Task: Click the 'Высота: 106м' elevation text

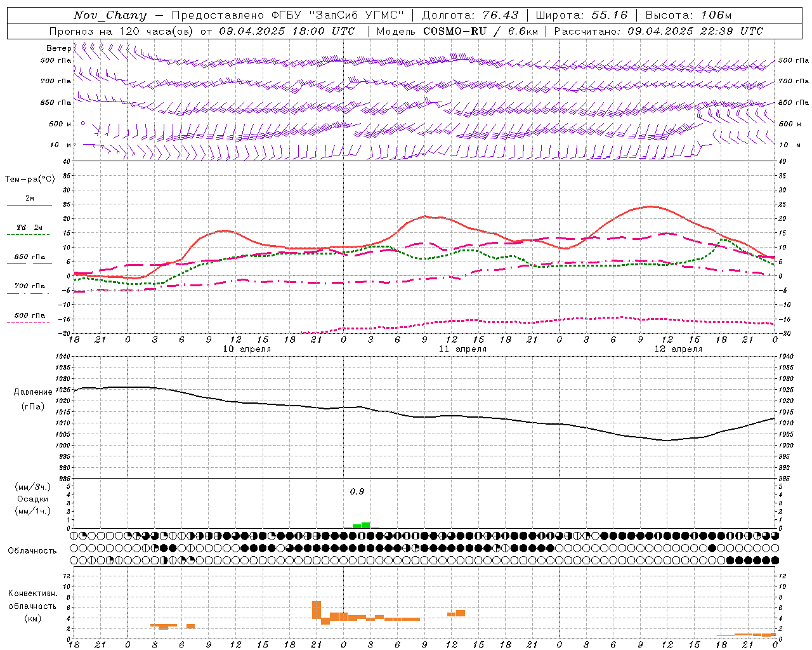Action: (688, 15)
